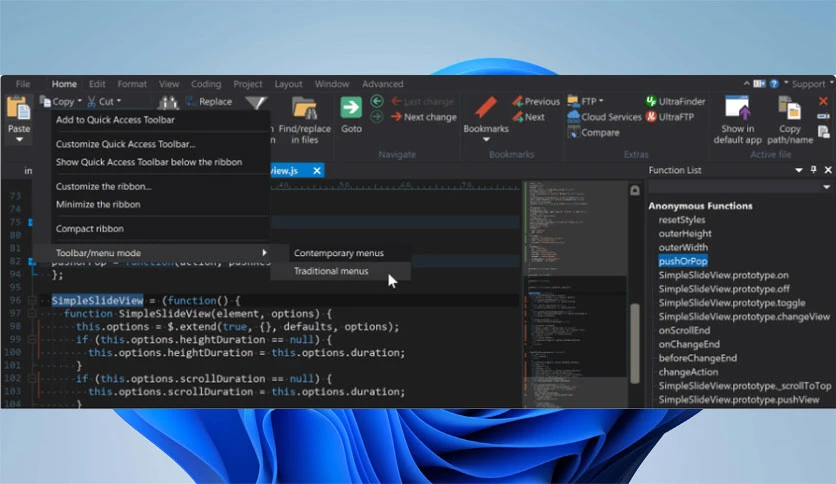Go to Previous bookmark
Image resolution: width=836 pixels, height=484 pixels.
tap(536, 101)
